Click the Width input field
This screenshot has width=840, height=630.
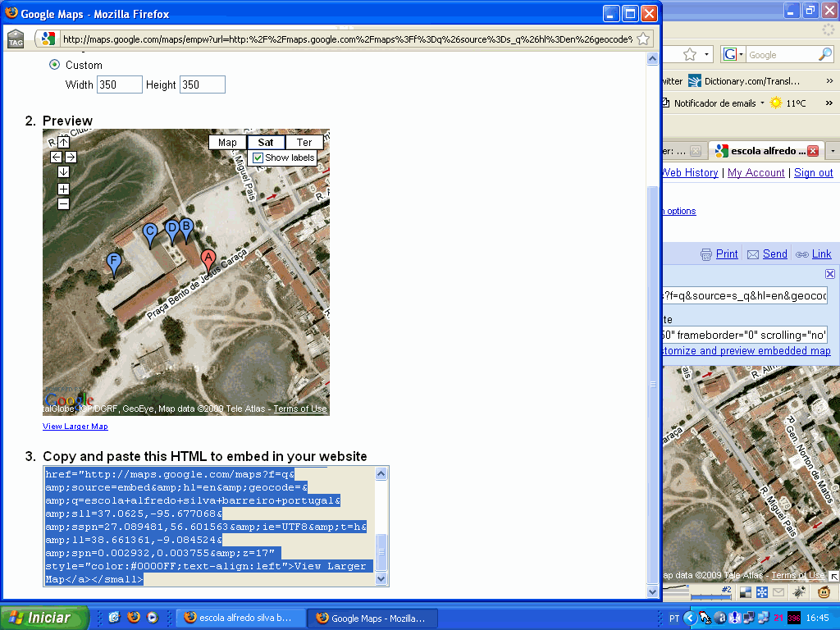pyautogui.click(x=120, y=84)
